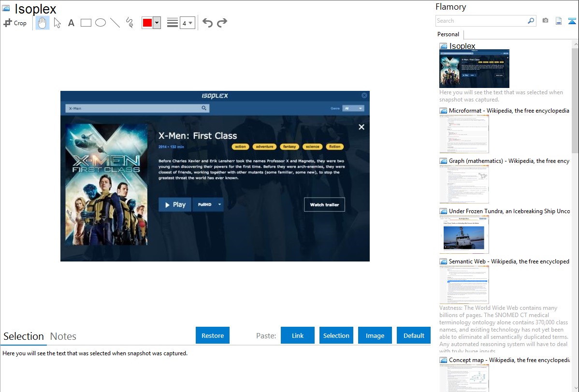Image resolution: width=579 pixels, height=392 pixels.
Task: Pick the rectangle shape tool
Action: pos(86,23)
